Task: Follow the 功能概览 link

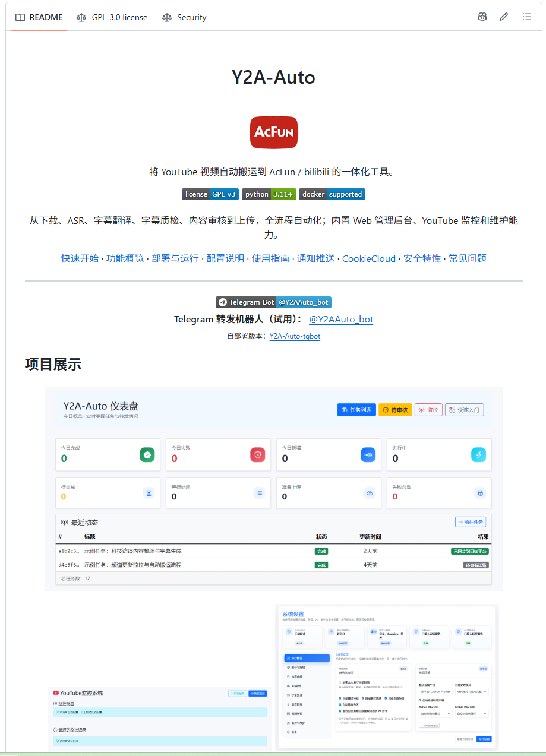Action: click(125, 258)
